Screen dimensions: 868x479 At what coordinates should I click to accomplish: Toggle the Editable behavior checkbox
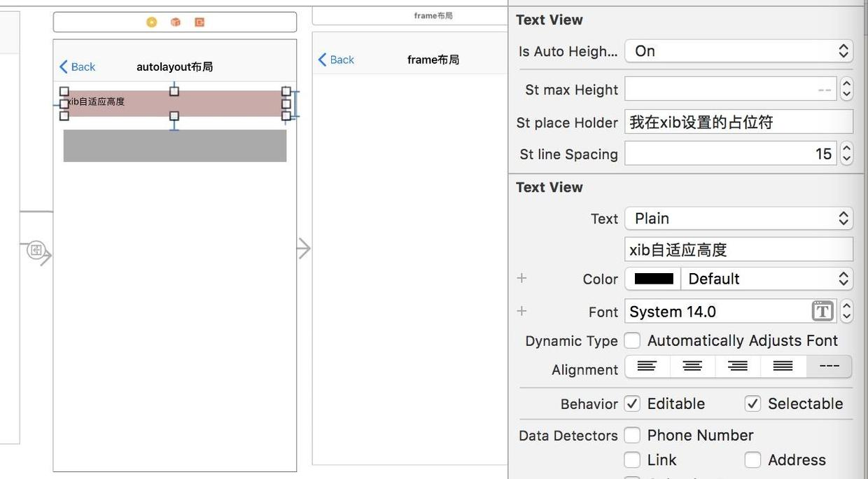[632, 403]
